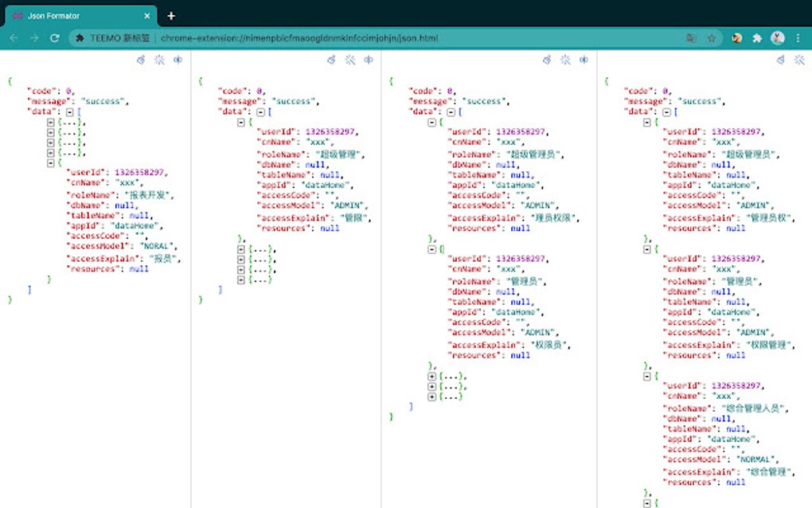
Task: Collapse the object with roleName "报表开发"
Action: point(50,162)
